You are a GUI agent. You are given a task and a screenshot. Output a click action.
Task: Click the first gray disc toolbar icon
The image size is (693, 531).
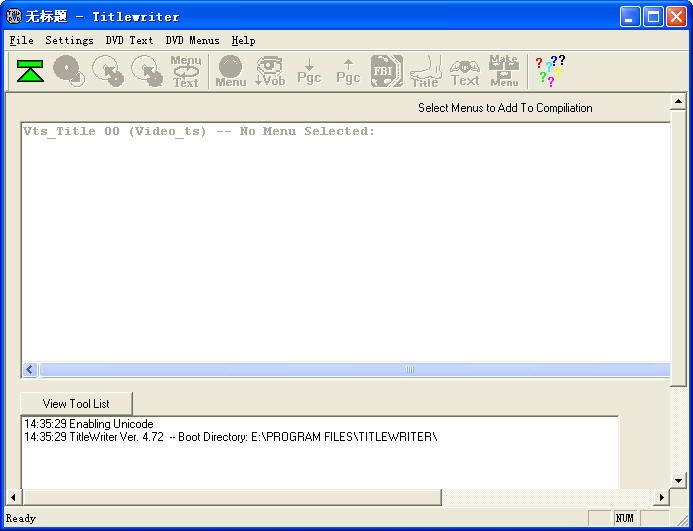[x=69, y=71]
